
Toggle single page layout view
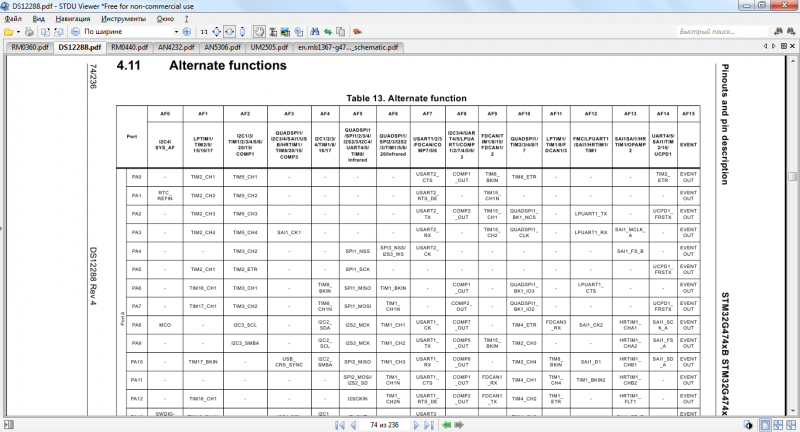pyautogui.click(x=765, y=425)
